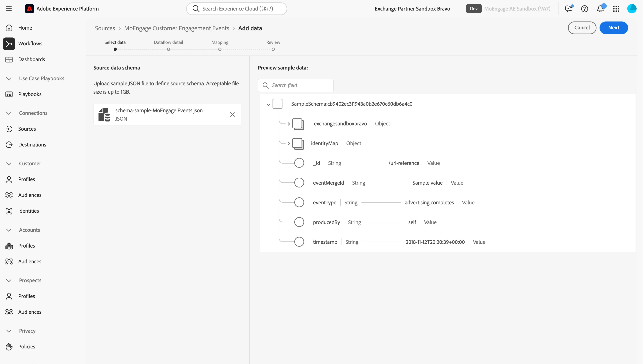Click the JSON file type icon
This screenshot has height=364, width=643.
[x=104, y=115]
